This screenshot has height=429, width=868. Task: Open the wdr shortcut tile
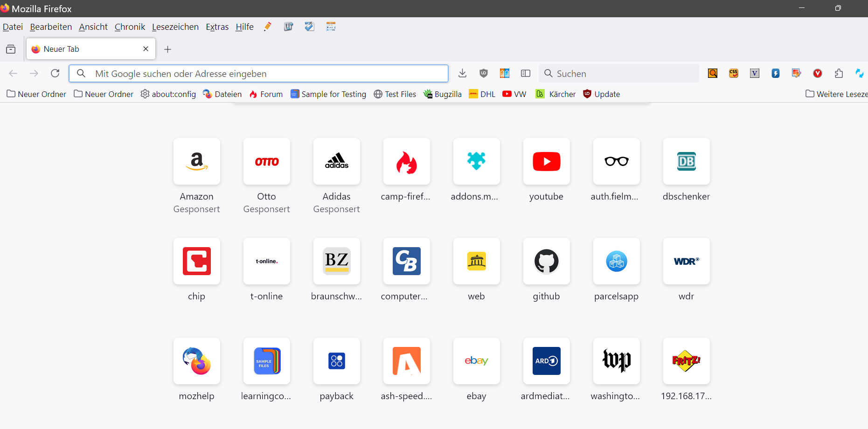pyautogui.click(x=687, y=261)
